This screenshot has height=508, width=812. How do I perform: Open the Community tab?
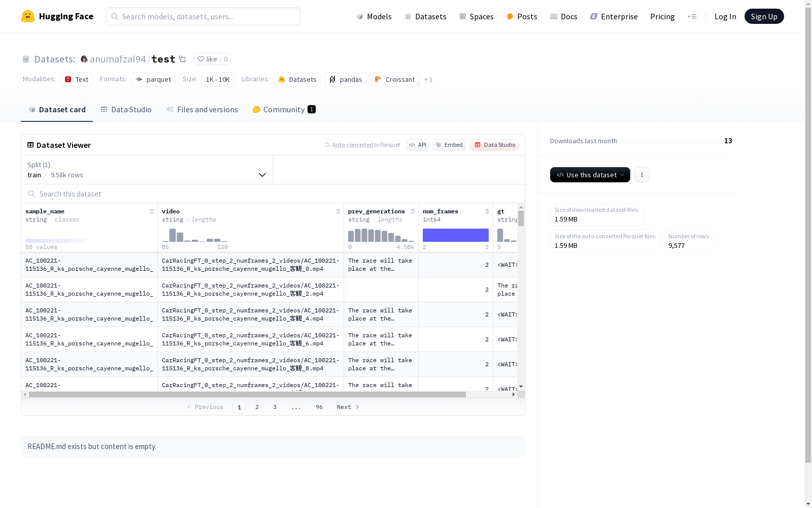pos(284,109)
